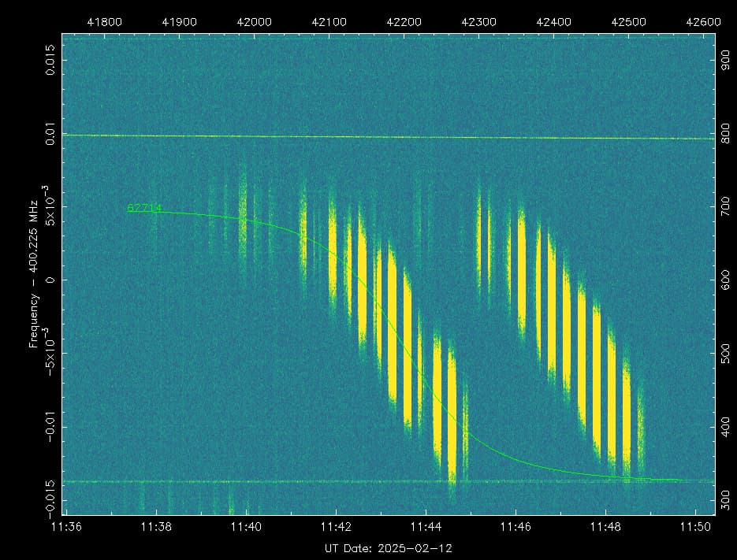Select the 42600 top axis label
This screenshot has height=560, width=737.
coord(703,22)
